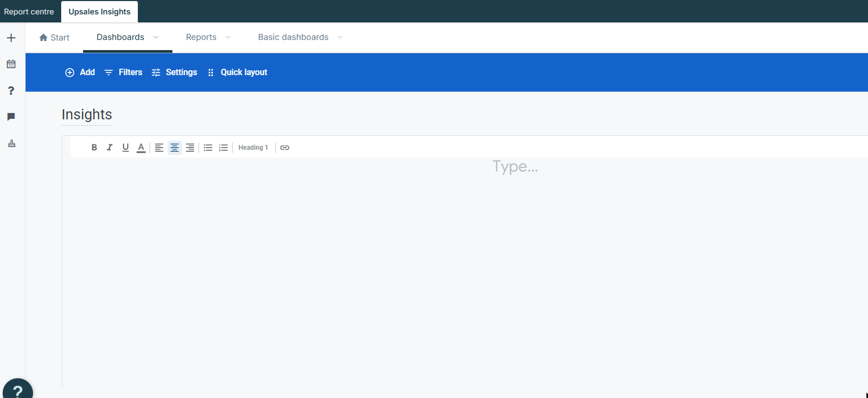Open the calendar icon in sidebar
868x398 pixels.
click(x=11, y=64)
